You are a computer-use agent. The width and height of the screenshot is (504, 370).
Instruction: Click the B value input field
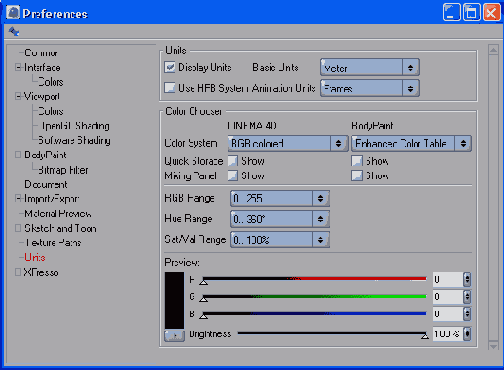tap(448, 314)
